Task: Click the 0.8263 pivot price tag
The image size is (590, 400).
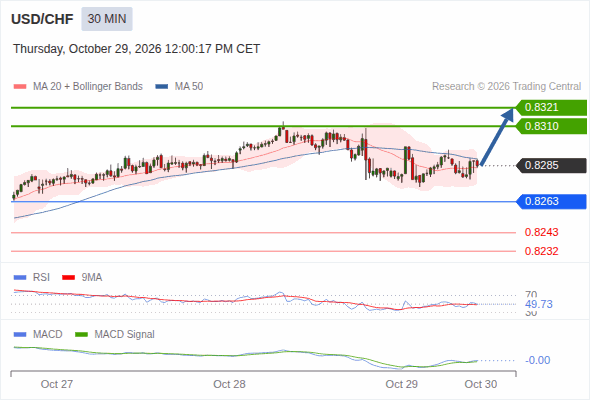Action: click(x=551, y=202)
